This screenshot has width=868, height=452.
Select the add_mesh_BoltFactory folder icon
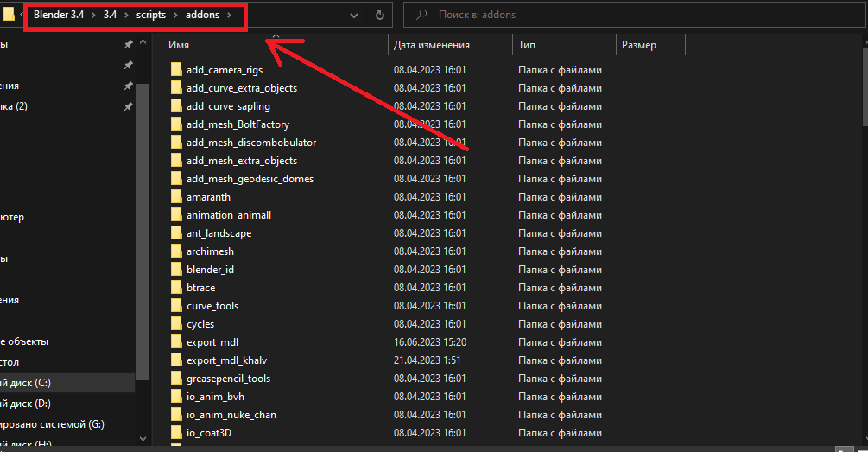pos(176,124)
